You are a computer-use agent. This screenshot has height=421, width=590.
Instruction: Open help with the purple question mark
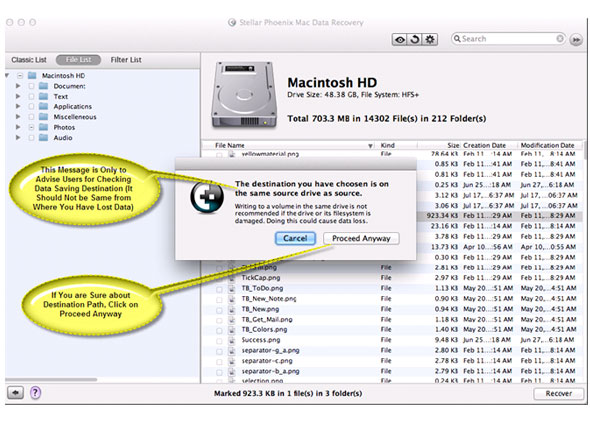coord(35,393)
